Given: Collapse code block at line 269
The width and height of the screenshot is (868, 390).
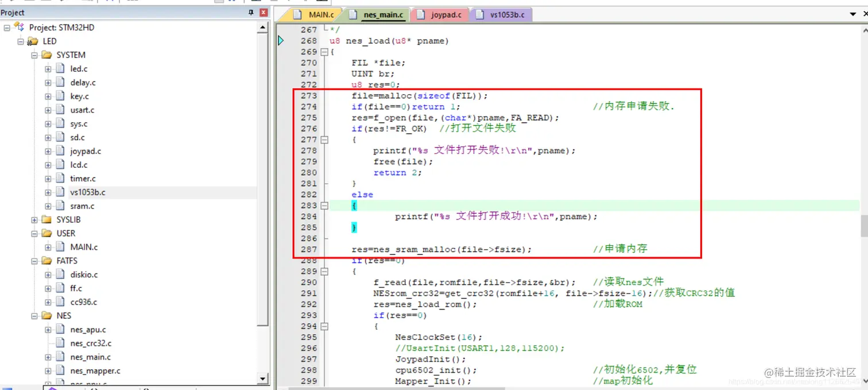Looking at the screenshot, I should [x=324, y=52].
